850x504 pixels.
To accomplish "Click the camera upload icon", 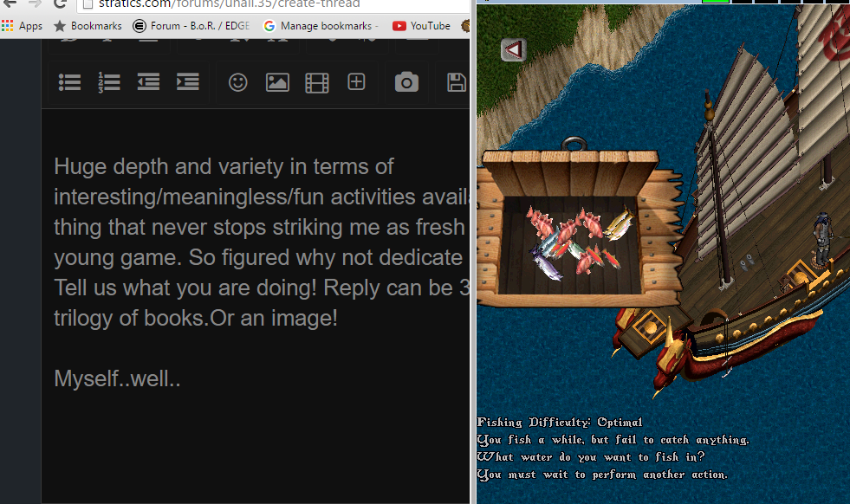I will pyautogui.click(x=406, y=82).
